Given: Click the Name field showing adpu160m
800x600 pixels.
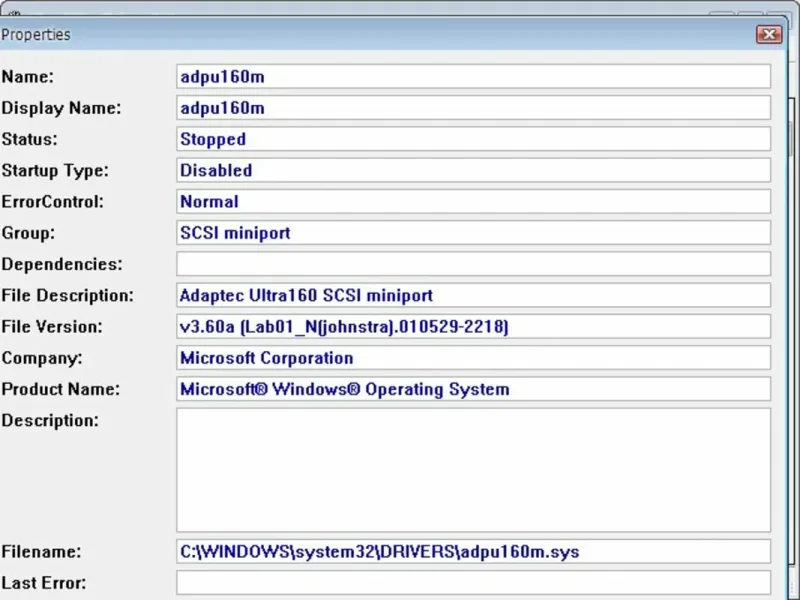Looking at the screenshot, I should [473, 77].
